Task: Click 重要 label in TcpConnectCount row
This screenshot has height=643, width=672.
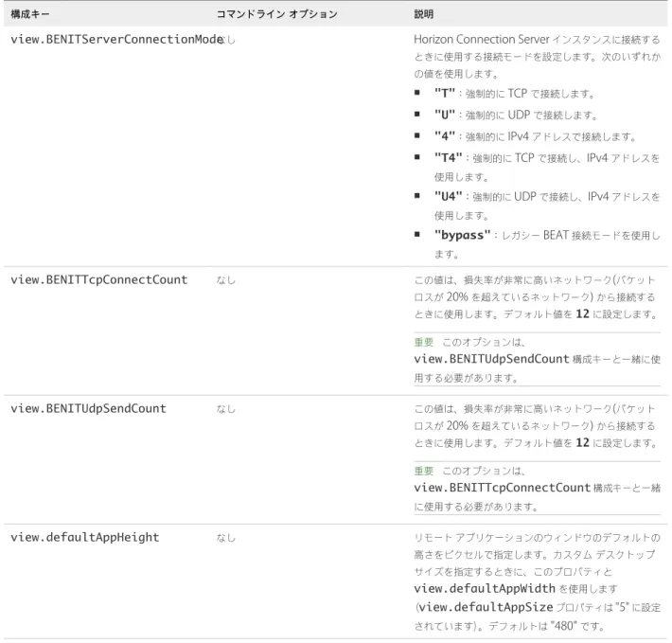Action: tap(424, 342)
